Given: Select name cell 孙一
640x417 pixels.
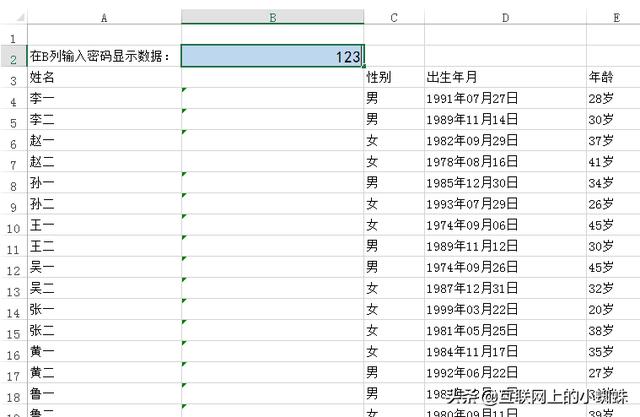Looking at the screenshot, I should (104, 183).
